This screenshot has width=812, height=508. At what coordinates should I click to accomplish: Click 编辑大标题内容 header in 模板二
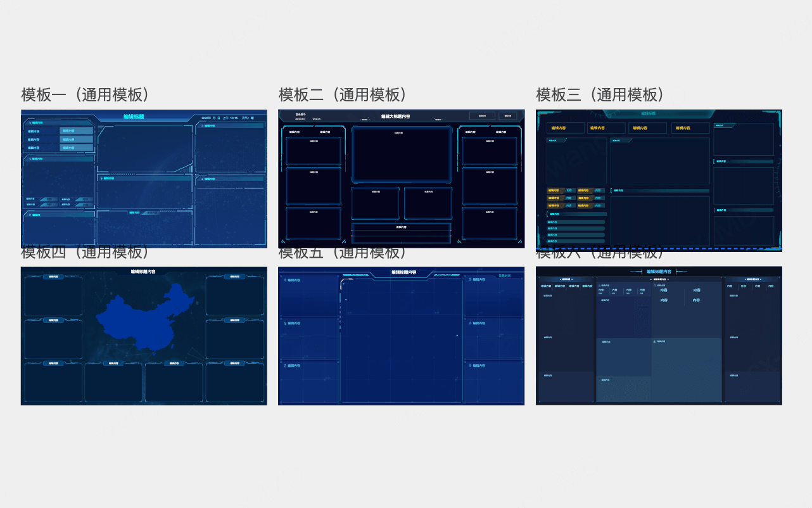click(395, 117)
